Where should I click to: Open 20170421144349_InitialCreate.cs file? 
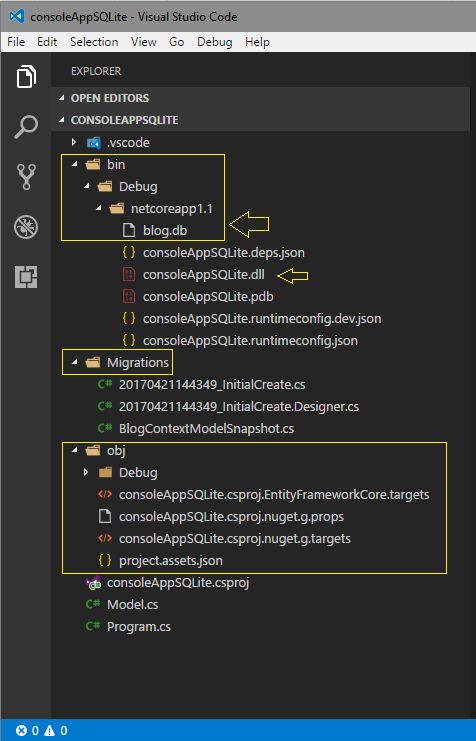point(212,384)
